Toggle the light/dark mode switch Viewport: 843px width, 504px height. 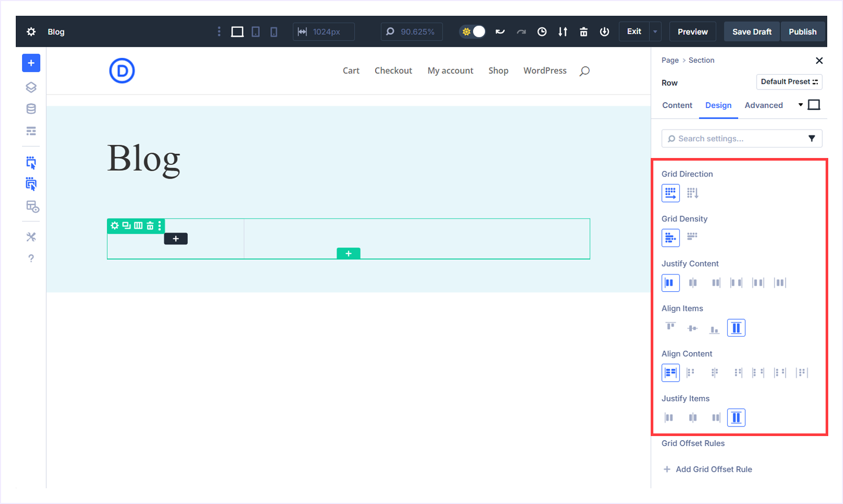(473, 32)
